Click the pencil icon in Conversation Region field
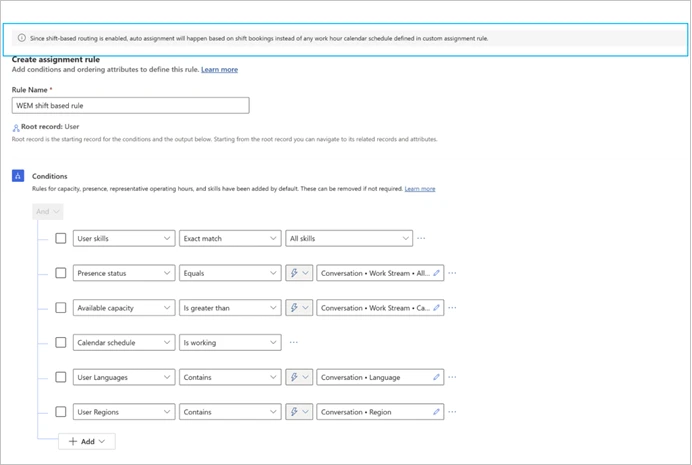Screen dimensions: 692x465 pos(436,412)
